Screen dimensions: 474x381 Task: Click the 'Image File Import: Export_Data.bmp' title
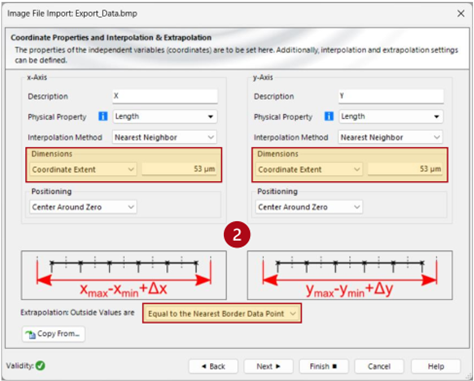(x=72, y=14)
